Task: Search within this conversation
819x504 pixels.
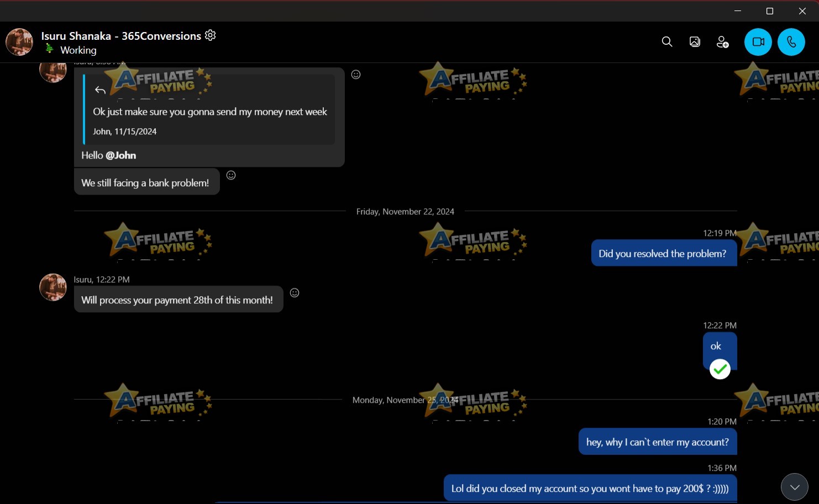Action: click(x=667, y=42)
